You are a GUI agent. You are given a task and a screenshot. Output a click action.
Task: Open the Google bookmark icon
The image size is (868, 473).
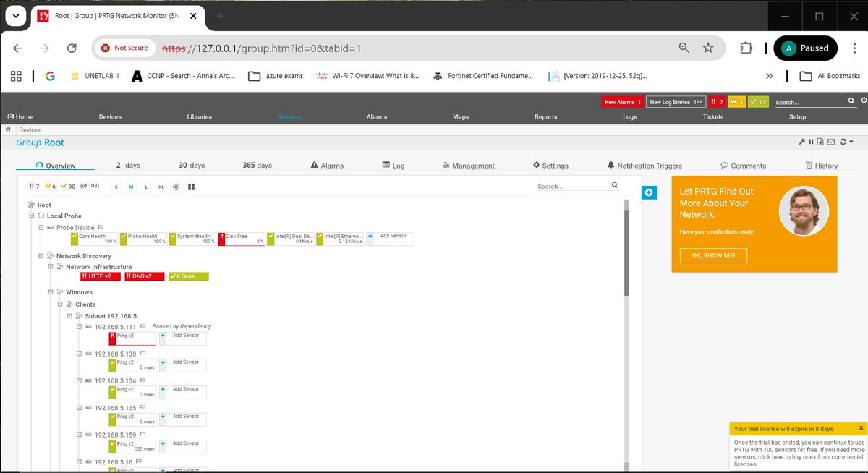coord(50,76)
